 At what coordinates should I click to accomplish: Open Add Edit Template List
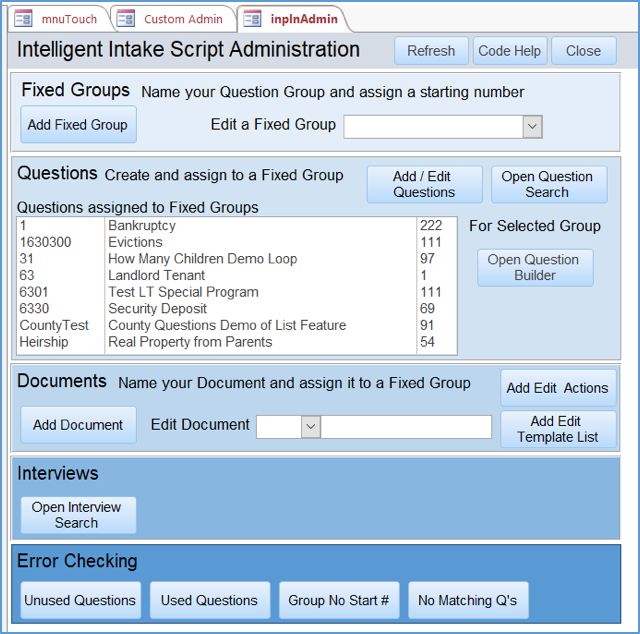point(557,429)
